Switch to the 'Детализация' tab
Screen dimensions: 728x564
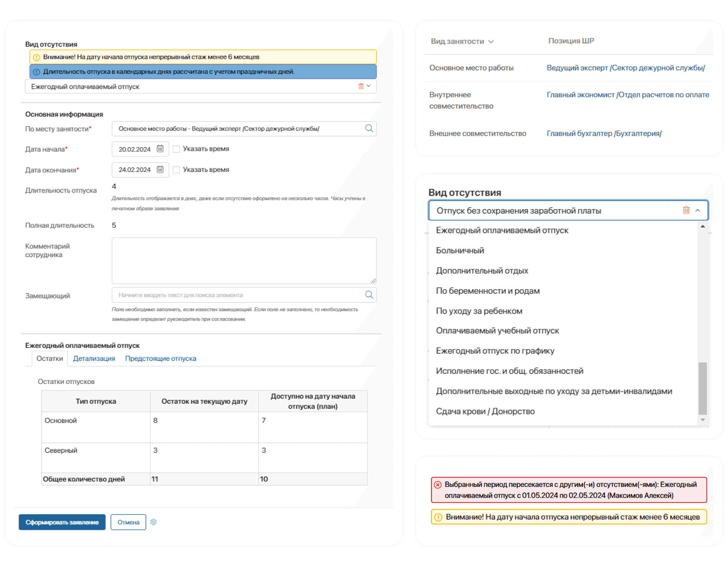click(x=94, y=358)
